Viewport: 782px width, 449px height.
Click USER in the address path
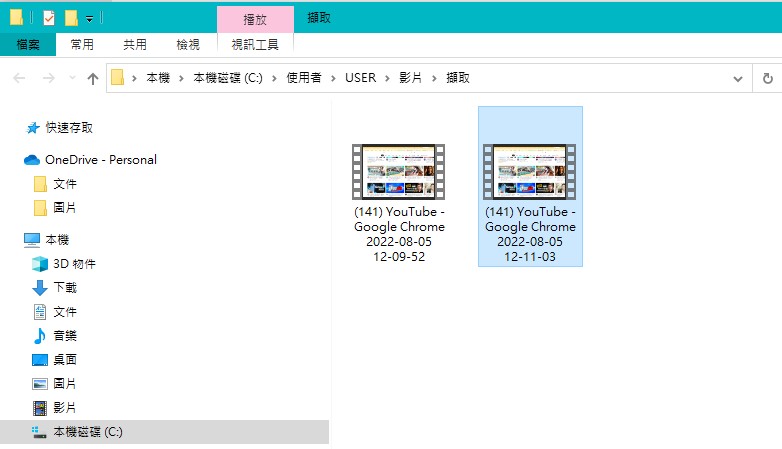(x=361, y=78)
